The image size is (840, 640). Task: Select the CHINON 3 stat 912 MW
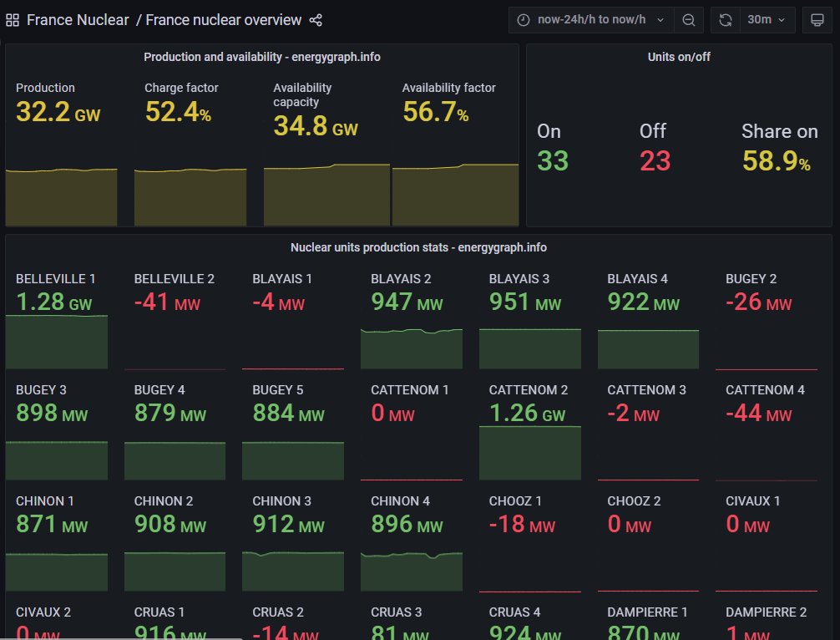point(288,524)
